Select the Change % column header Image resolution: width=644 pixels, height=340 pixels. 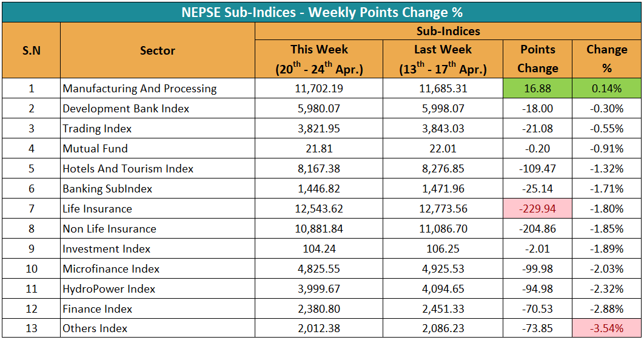tap(607, 59)
